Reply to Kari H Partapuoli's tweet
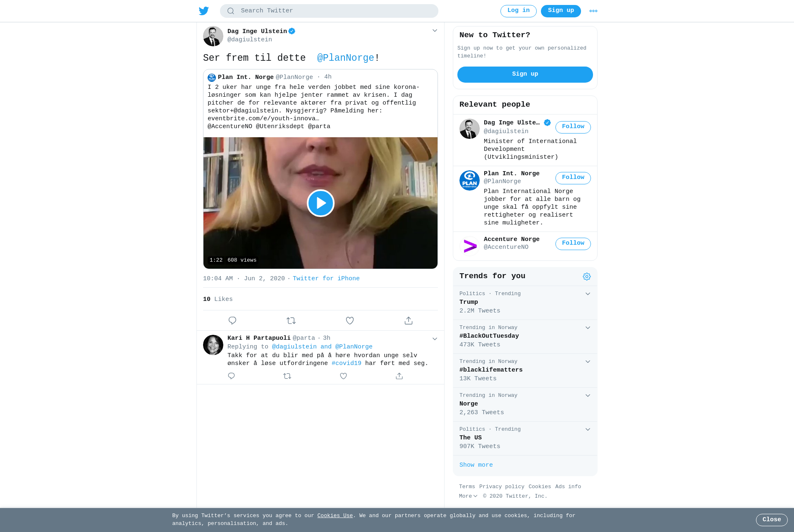The image size is (794, 532). pyautogui.click(x=232, y=376)
